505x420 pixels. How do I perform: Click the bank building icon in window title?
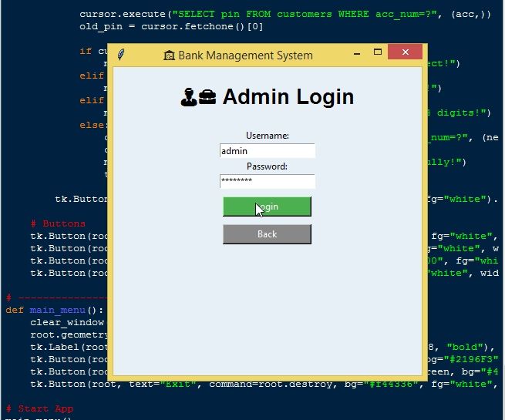169,55
